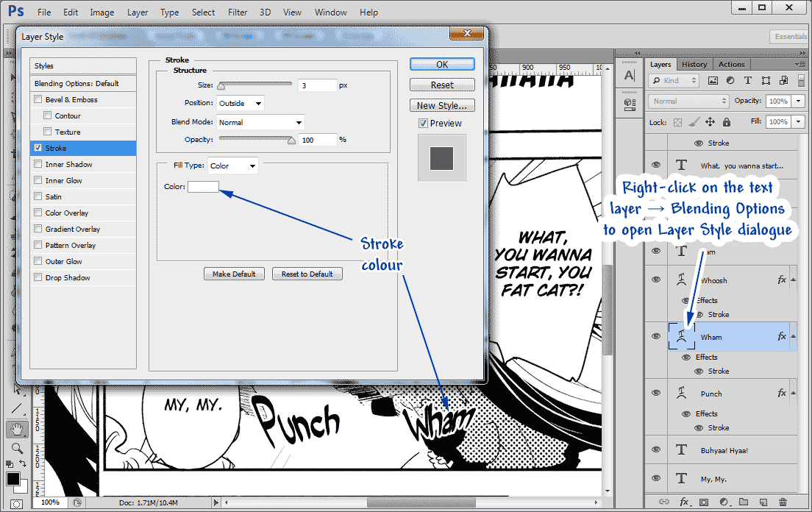Collapse the Wham layer effects
812x512 pixels.
coord(793,336)
